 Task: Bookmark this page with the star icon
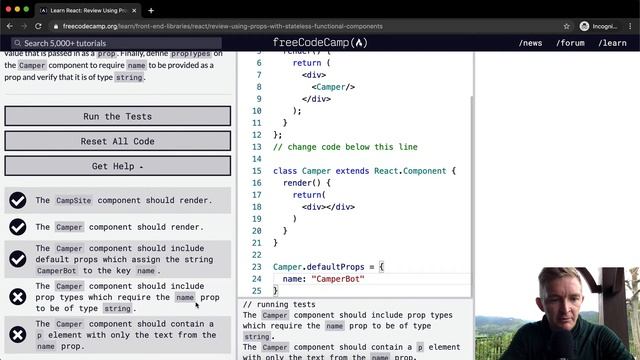point(567,26)
